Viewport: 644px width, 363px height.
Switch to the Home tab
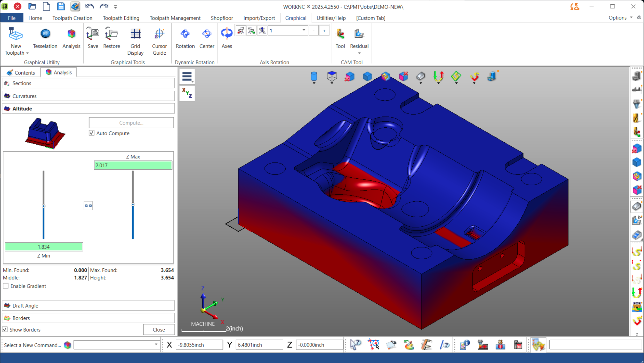[35, 18]
